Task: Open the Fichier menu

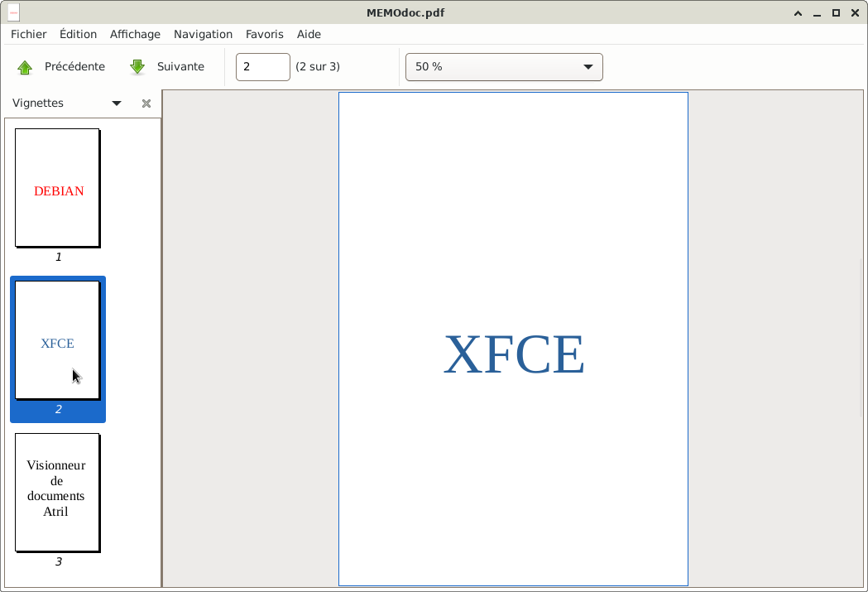Action: click(x=29, y=34)
